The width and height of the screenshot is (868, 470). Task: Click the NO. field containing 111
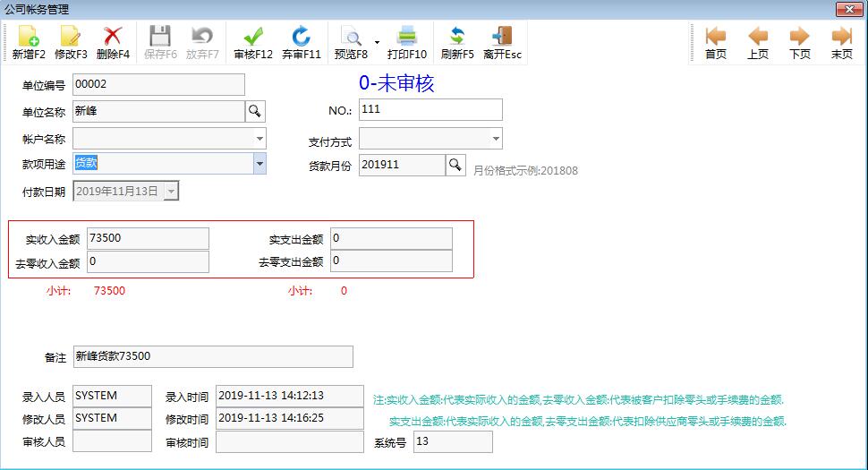click(x=430, y=109)
